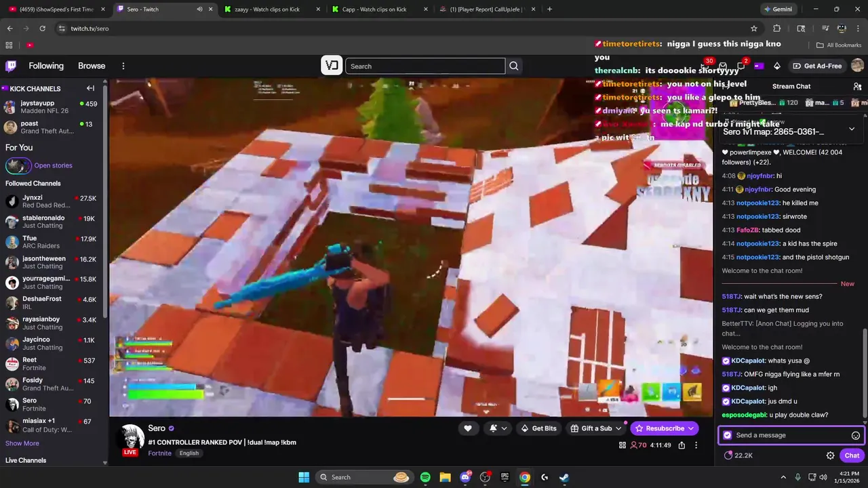Screen dimensions: 868x488
Task: Open the Following tab on Twitch
Action: point(46,66)
